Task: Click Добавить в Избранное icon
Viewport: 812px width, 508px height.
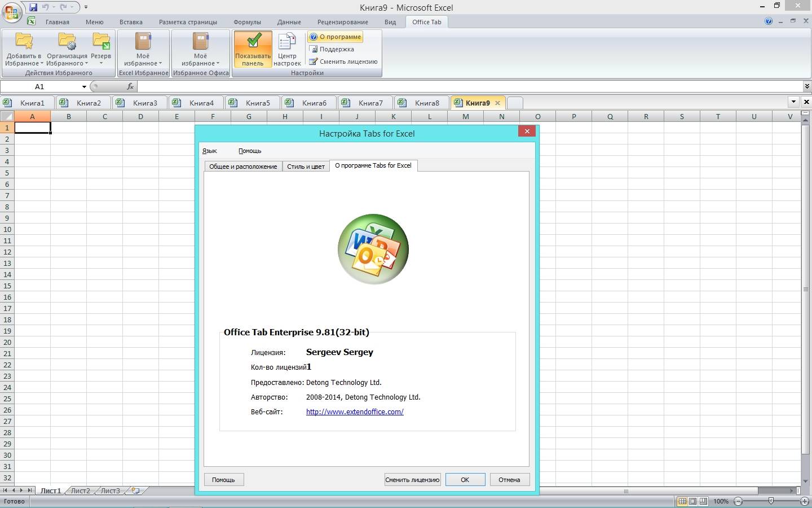Action: pos(24,49)
